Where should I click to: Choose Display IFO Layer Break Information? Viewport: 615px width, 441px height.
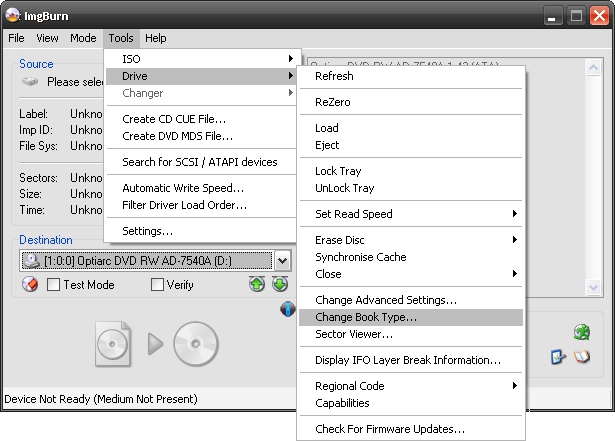[411, 360]
